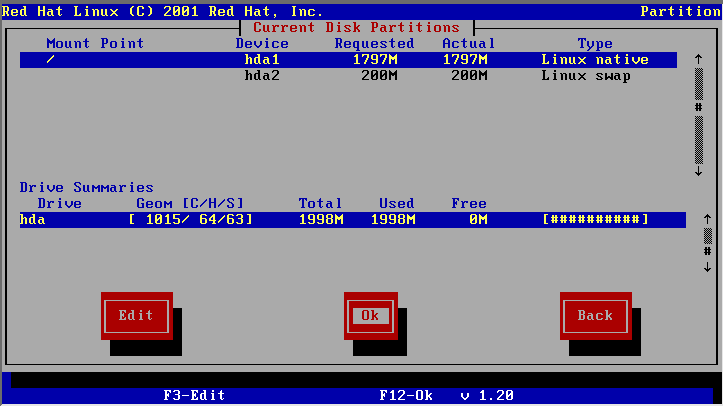Click the Edit button
723x406 pixels.
tap(136, 315)
